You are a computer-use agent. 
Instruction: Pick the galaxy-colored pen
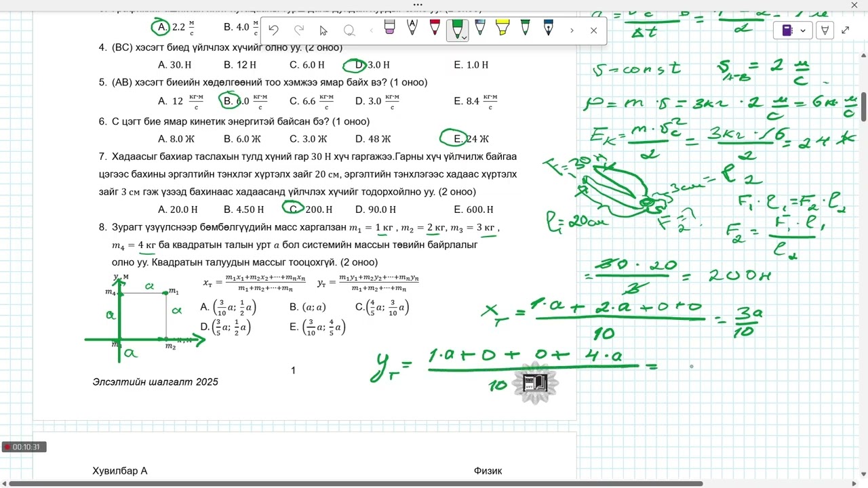[x=480, y=28]
